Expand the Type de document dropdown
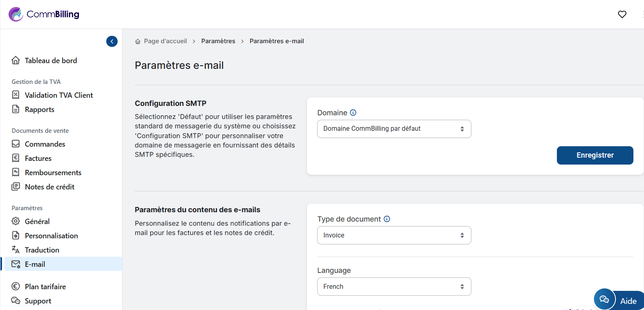The image size is (644, 310). coord(394,235)
